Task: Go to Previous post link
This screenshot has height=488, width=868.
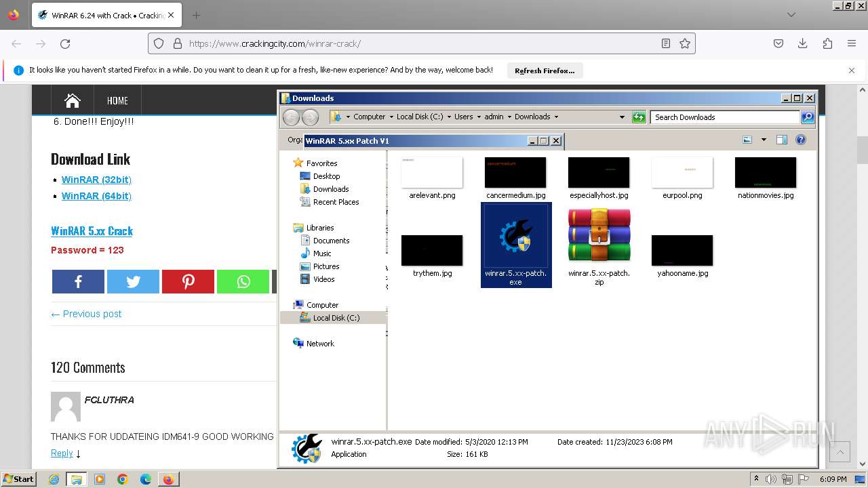Action: click(x=86, y=314)
